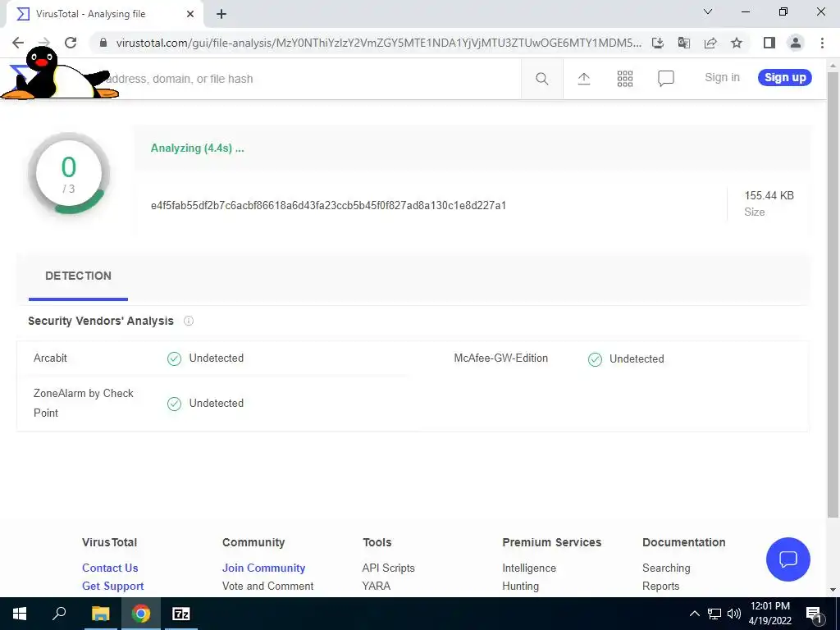Toggle the browser side panel icon
The image size is (840, 630).
pyautogui.click(x=769, y=43)
